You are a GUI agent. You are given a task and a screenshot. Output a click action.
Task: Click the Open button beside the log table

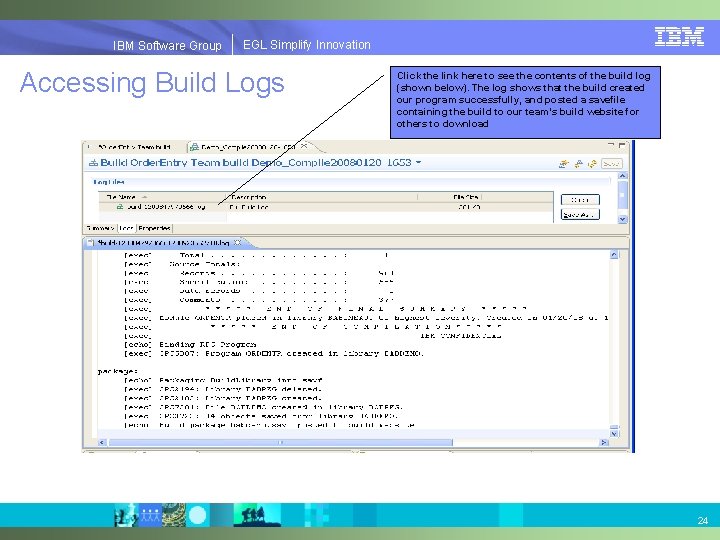[580, 200]
